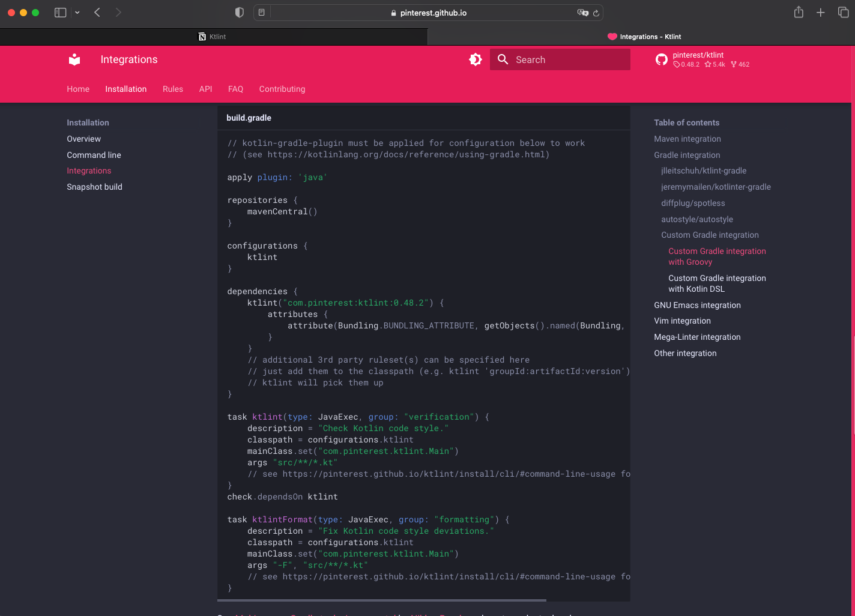855x616 pixels.
Task: Jump to Vim integration in contents
Action: [x=682, y=321]
